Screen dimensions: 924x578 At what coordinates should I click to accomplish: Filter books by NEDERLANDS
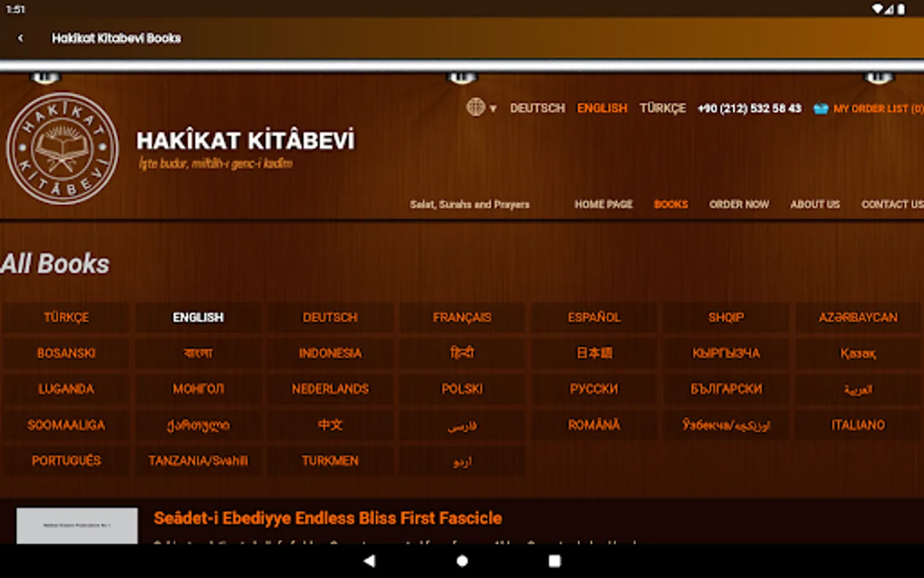click(330, 389)
